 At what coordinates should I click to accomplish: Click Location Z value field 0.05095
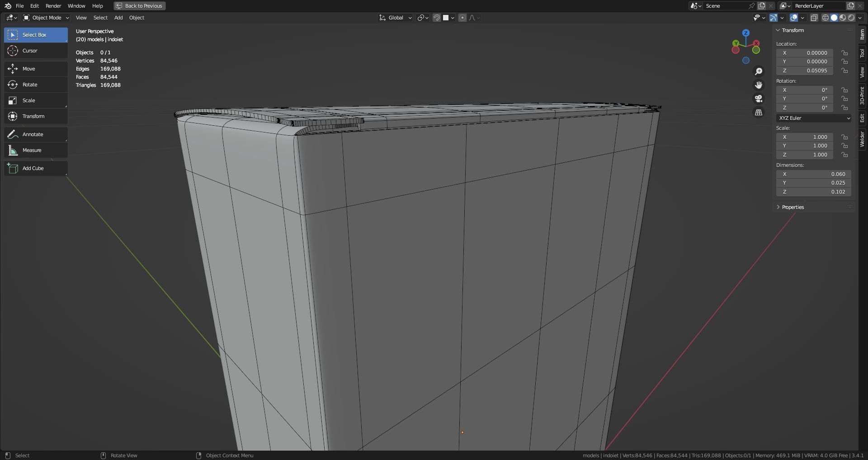(x=805, y=71)
